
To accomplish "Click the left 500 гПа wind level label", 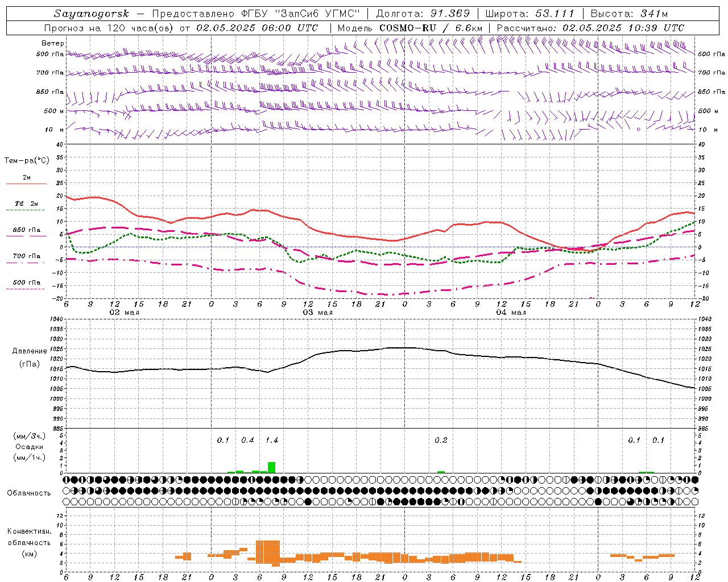I will click(x=50, y=54).
